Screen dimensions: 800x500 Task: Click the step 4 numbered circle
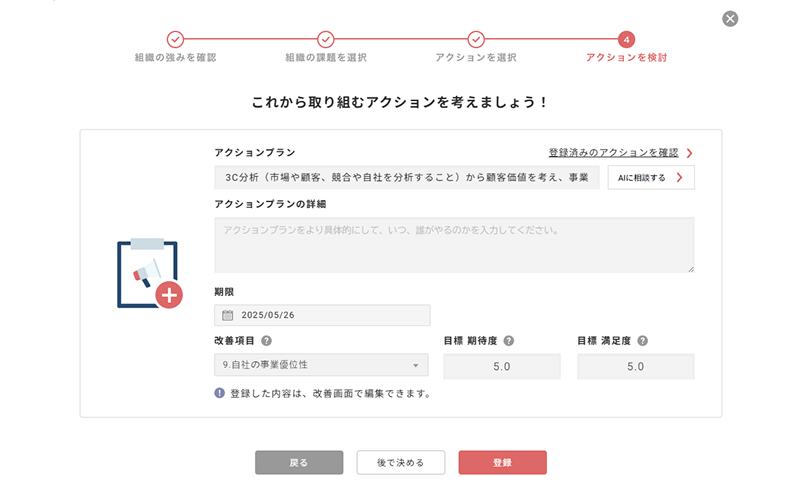(627, 39)
